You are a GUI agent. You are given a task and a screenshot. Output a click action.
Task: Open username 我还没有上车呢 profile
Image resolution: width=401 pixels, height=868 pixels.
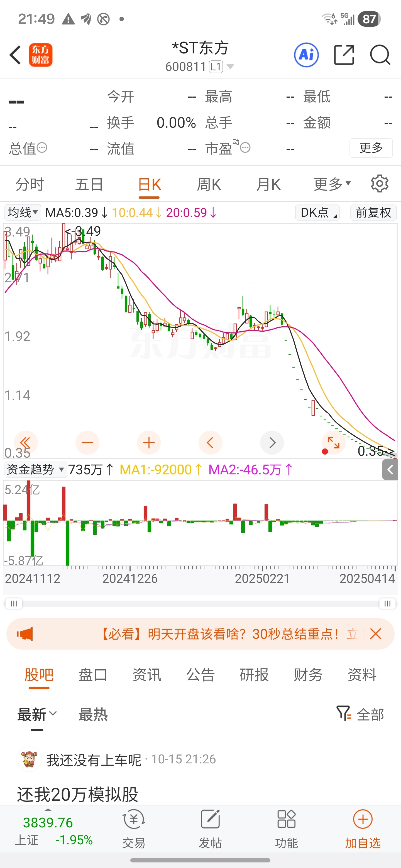pos(94,760)
